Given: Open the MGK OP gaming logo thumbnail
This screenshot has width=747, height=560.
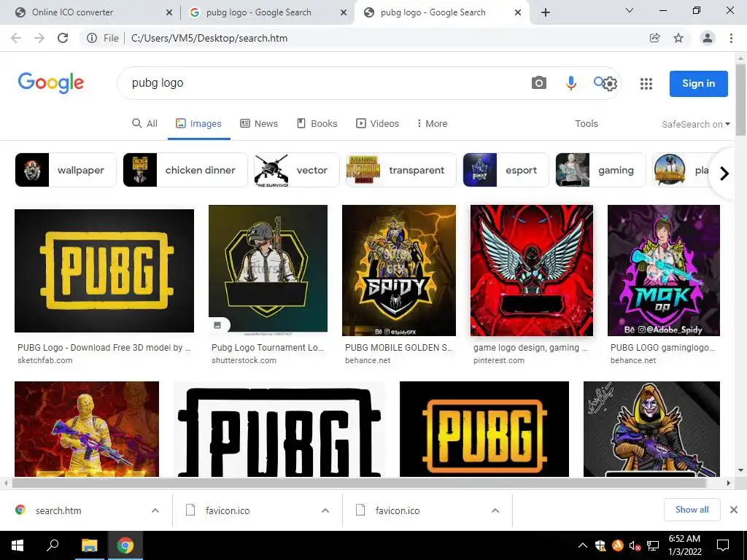Looking at the screenshot, I should tap(664, 270).
